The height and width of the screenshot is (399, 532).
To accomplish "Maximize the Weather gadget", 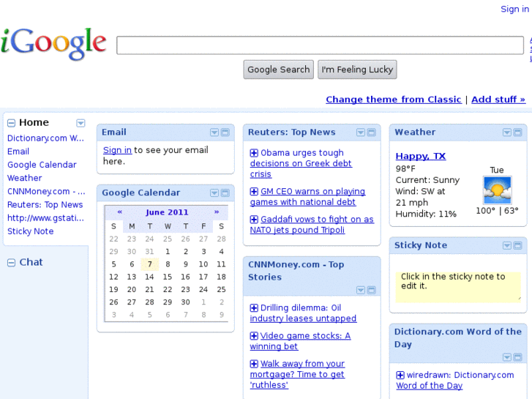I will [x=518, y=133].
